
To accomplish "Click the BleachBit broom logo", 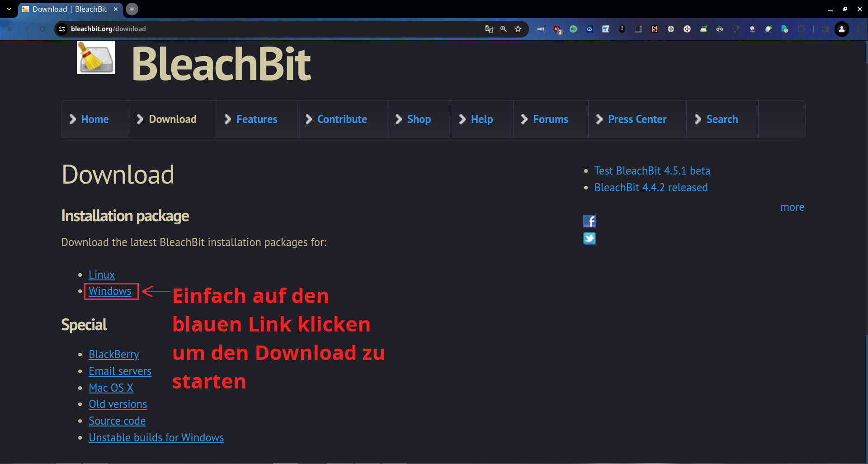I will (x=96, y=57).
